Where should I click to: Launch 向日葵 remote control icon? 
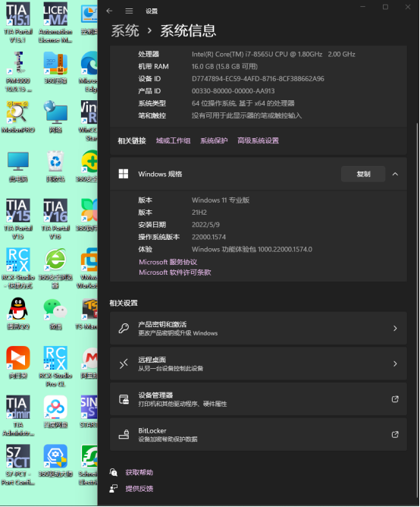click(18, 363)
